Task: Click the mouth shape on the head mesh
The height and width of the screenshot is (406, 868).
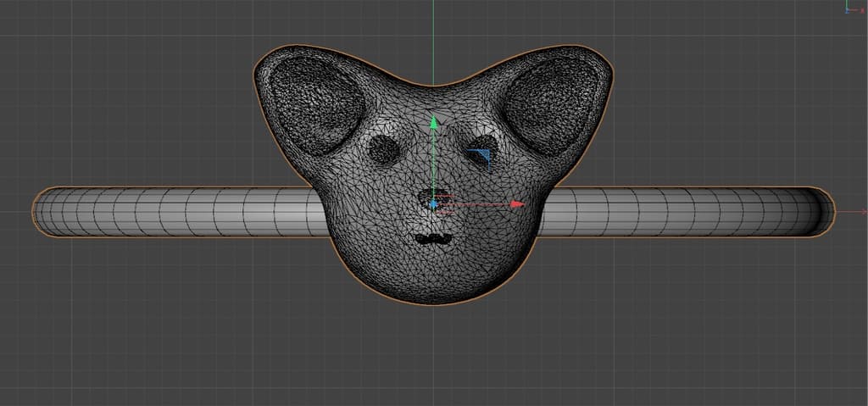Action: coord(435,239)
